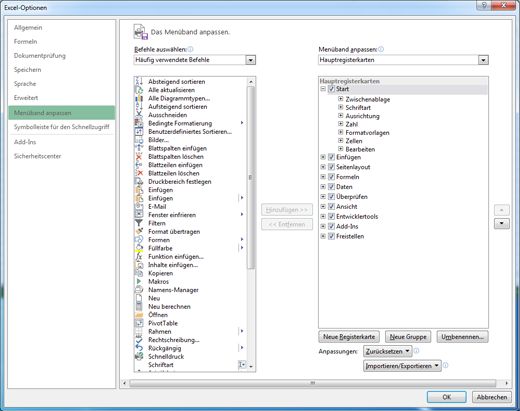The image size is (520, 411).
Task: Click the command list vertical scrollbar thumb
Action: pos(251,177)
